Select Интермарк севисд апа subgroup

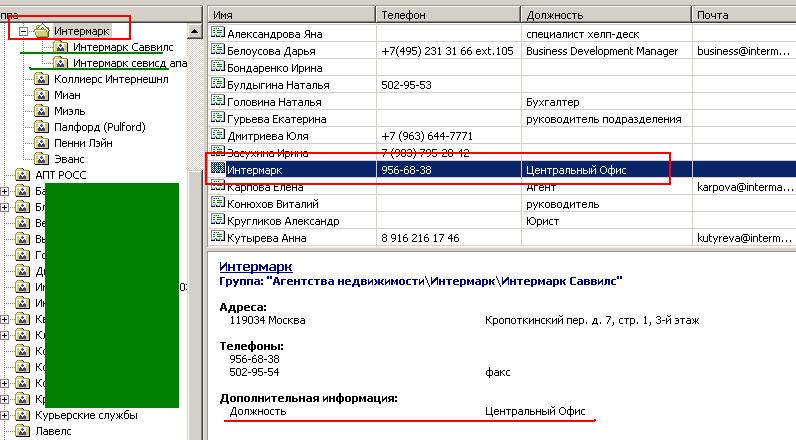[x=130, y=63]
